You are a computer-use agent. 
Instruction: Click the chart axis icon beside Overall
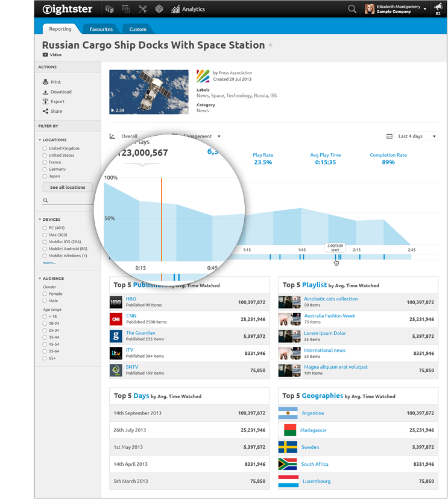click(112, 136)
